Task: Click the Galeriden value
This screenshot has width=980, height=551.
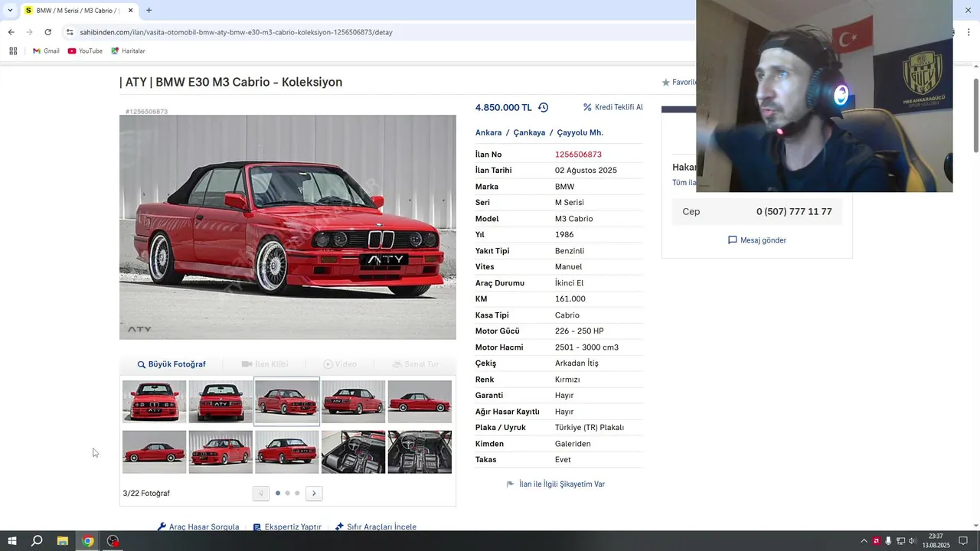Action: [x=573, y=444]
